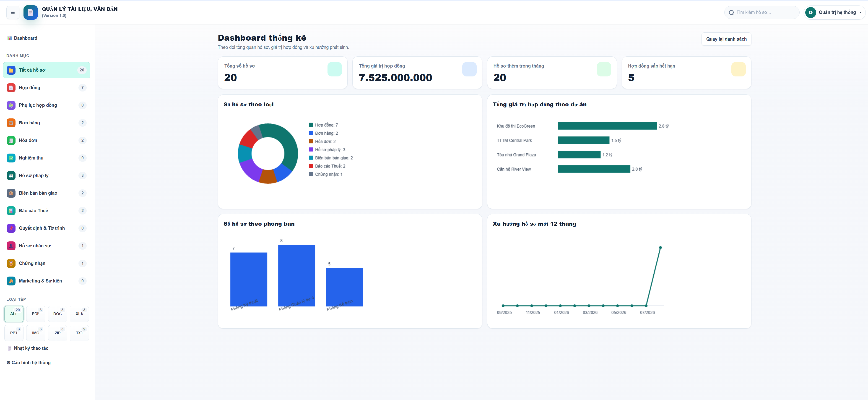Select the PPT file type filter
The image size is (868, 400).
(14, 333)
